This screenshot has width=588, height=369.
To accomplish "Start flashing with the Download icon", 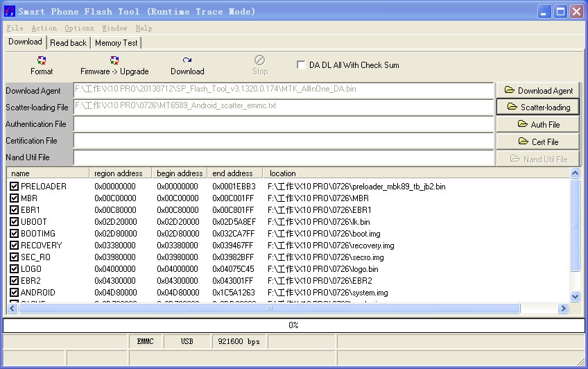I will [187, 65].
